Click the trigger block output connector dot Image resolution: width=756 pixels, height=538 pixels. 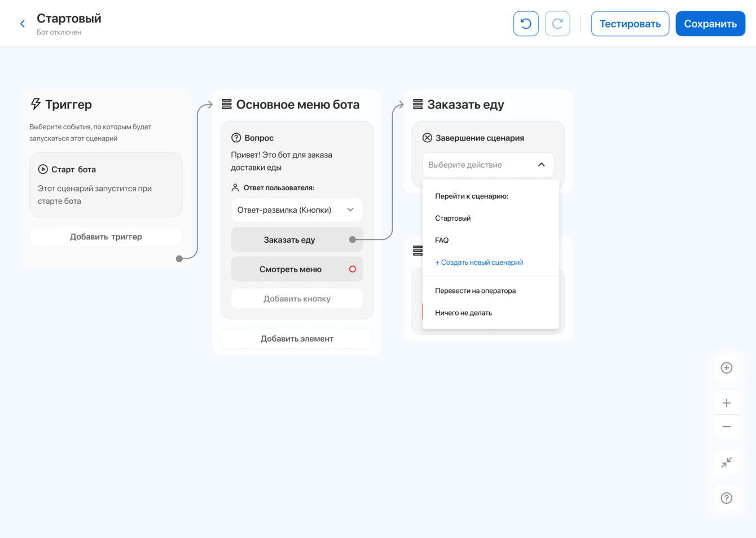[x=179, y=259]
